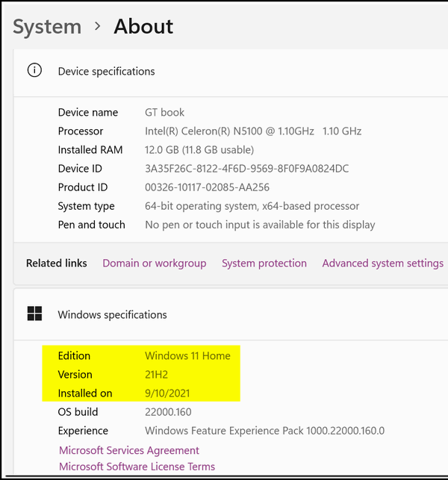Select the Product ID value 00326-10117-02085-AA256
The height and width of the screenshot is (480, 448).
tap(207, 187)
